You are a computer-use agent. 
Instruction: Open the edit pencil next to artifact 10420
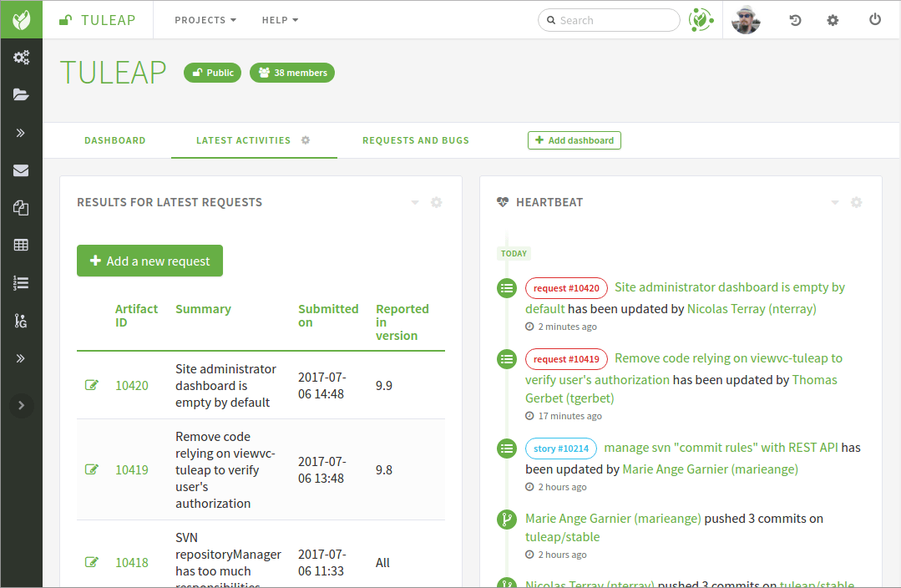click(92, 385)
